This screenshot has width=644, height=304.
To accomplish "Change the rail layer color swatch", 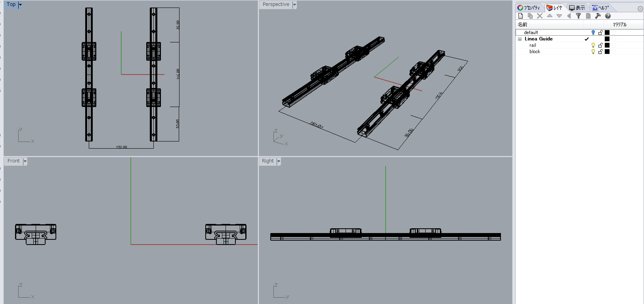I will [x=607, y=45].
